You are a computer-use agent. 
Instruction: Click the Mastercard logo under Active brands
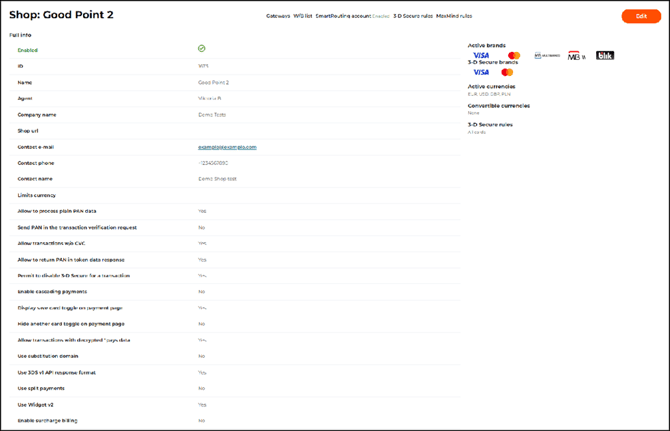[514, 56]
